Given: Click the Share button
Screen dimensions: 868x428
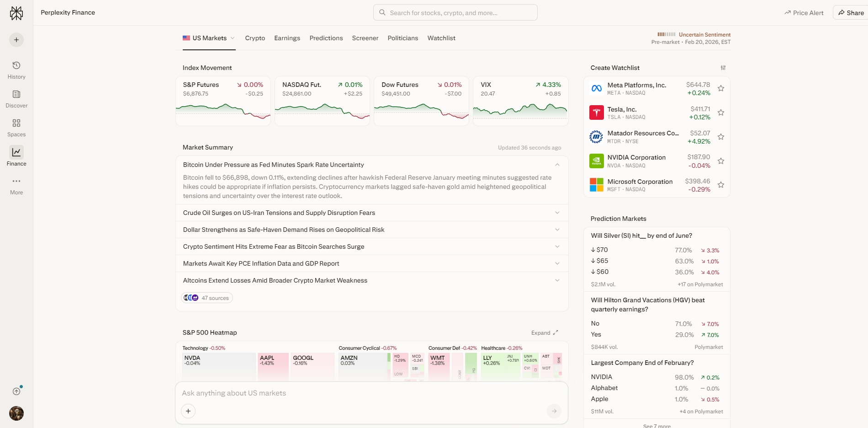Looking at the screenshot, I should [x=851, y=13].
